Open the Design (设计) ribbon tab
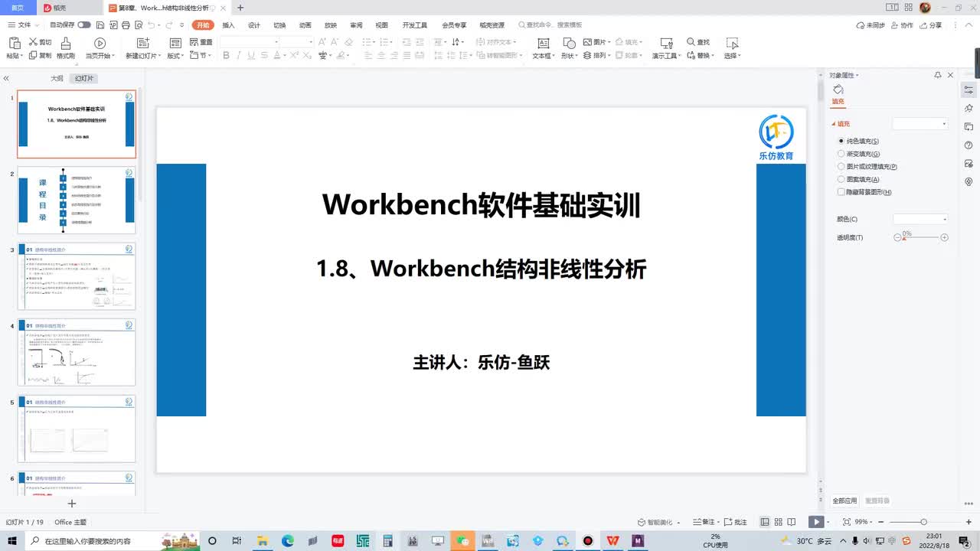The height and width of the screenshot is (551, 980). coord(254,25)
